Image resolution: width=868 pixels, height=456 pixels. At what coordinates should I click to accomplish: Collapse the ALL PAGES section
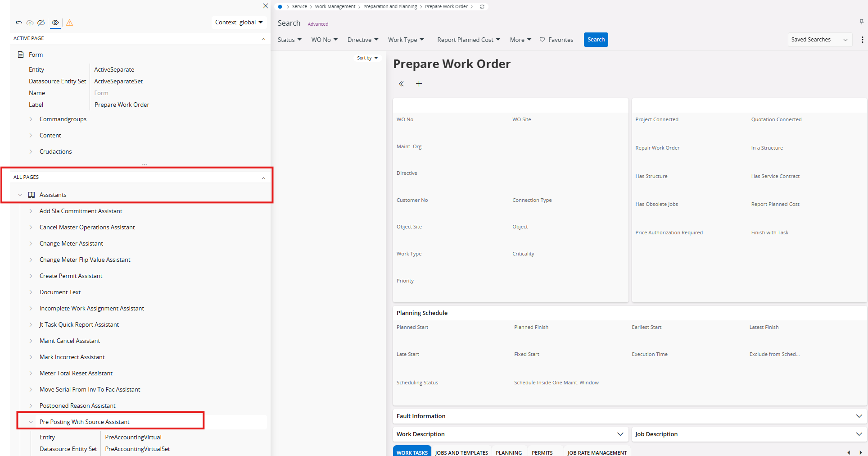coord(263,178)
